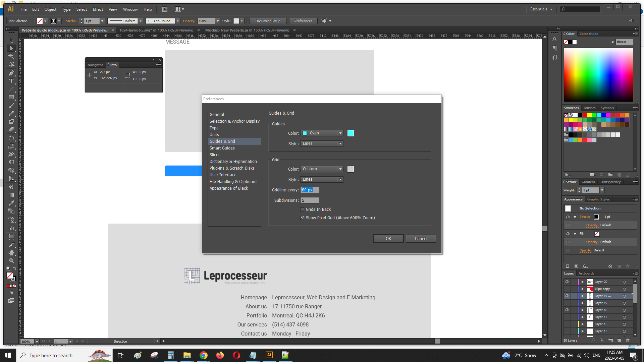
Task: Select Smart Guides in preferences list
Action: pyautogui.click(x=222, y=148)
